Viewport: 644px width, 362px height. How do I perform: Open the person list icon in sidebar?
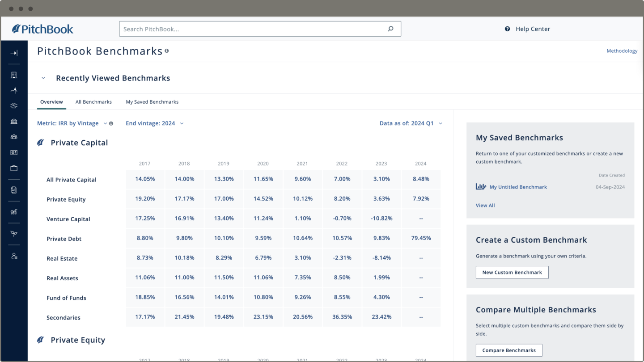click(14, 256)
